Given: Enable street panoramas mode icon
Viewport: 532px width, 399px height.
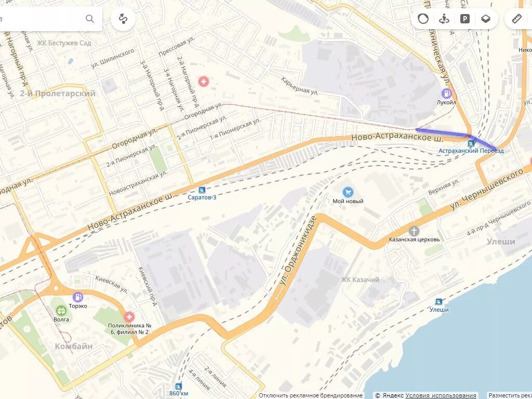Looking at the screenshot, I should click(444, 19).
